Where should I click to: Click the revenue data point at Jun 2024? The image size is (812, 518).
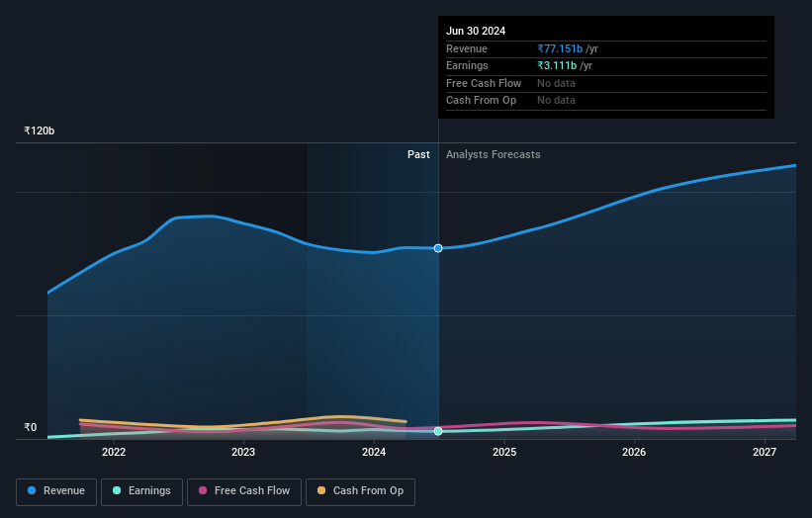[438, 248]
